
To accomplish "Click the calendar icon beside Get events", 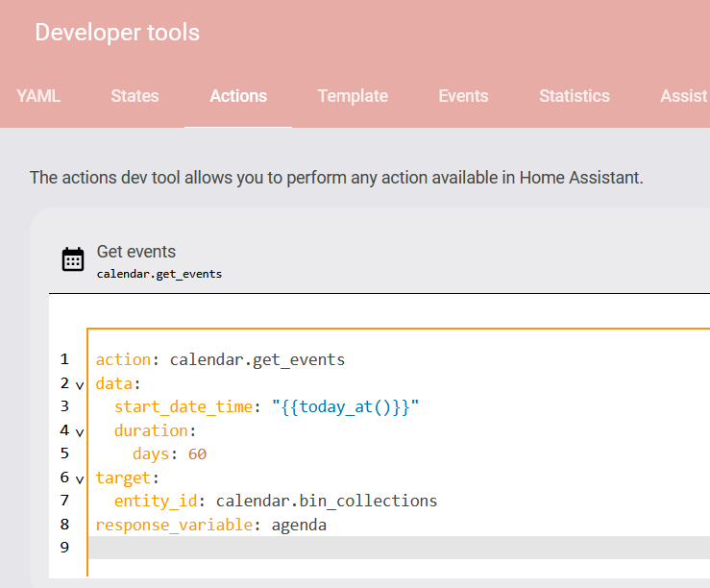I will tap(73, 259).
